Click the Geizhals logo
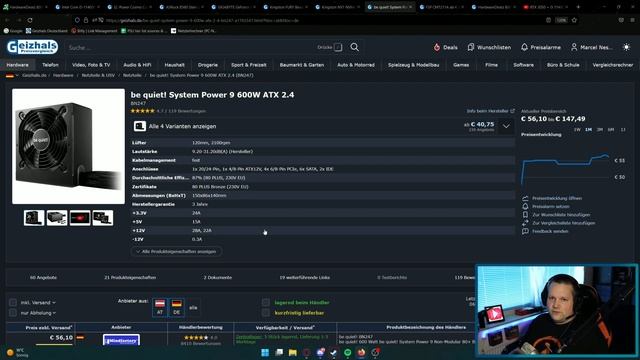The height and width of the screenshot is (360, 640). (32, 47)
